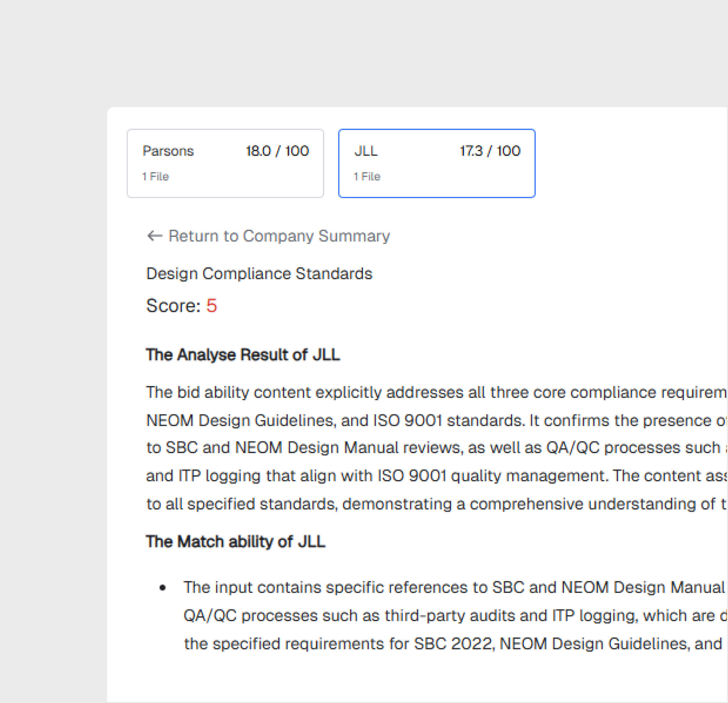Screen dimensions: 728x703
Task: Click the Parsons 18.0 / 100 score
Action: (x=277, y=151)
